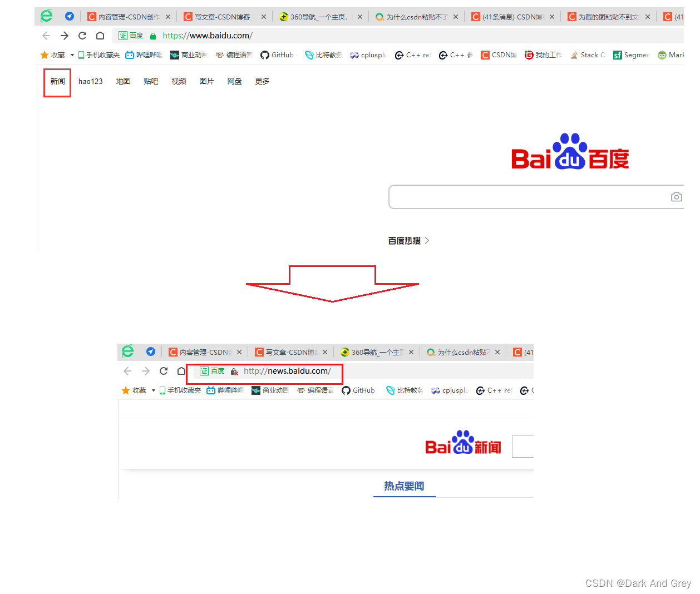Open the 我的工作 bookmark
Screen dimensions: 700x594
(x=543, y=55)
